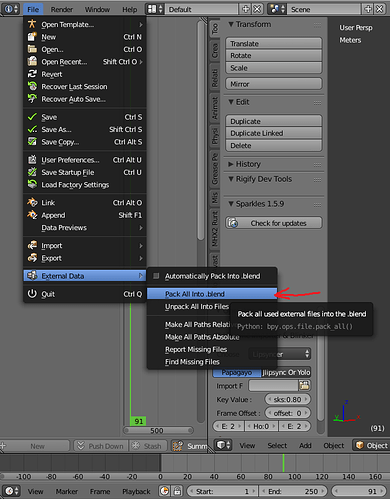Add a new scene with plus

(368, 9)
